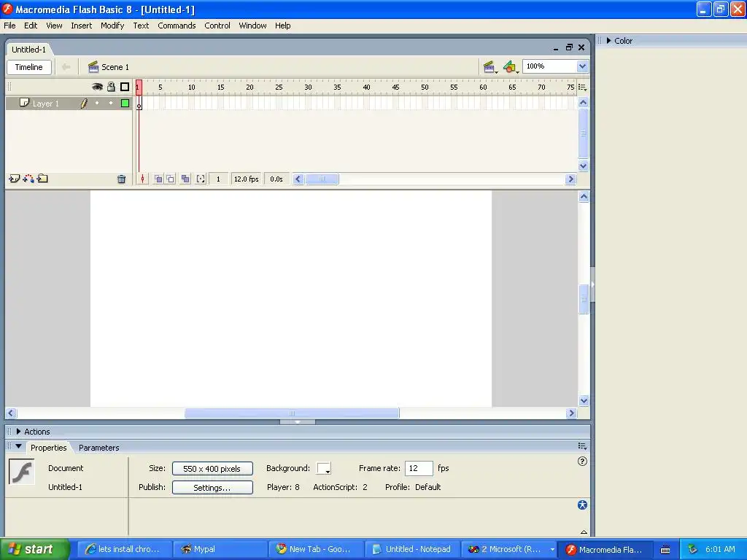This screenshot has width=747, height=560.
Task: Click the Frame rate input field
Action: click(x=419, y=469)
